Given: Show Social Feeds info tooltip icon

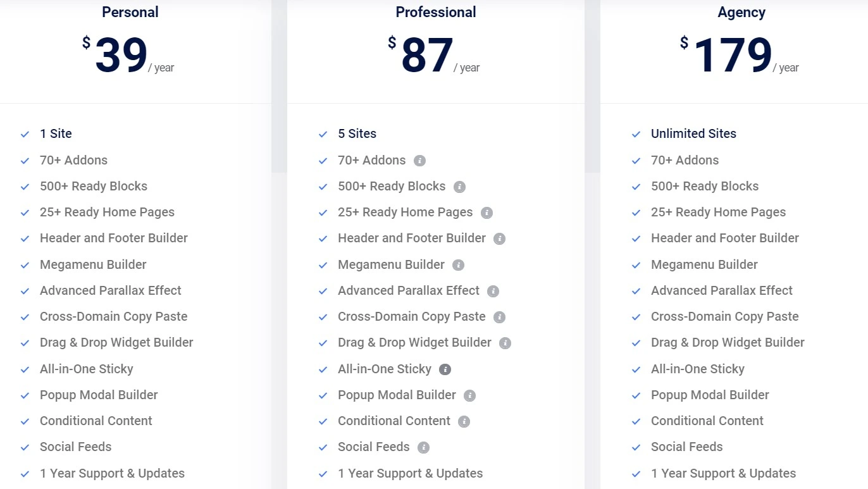Looking at the screenshot, I should [424, 447].
